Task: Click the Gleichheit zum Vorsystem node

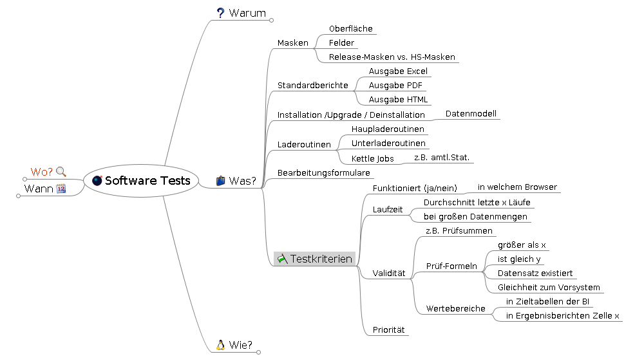Action: click(549, 288)
